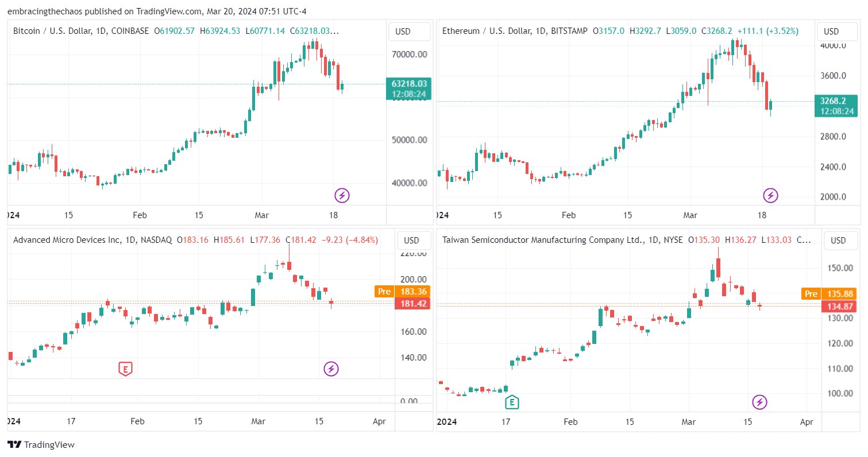868x457 pixels.
Task: Open the USD currency selector in Bitcoin chart
Action: click(410, 32)
